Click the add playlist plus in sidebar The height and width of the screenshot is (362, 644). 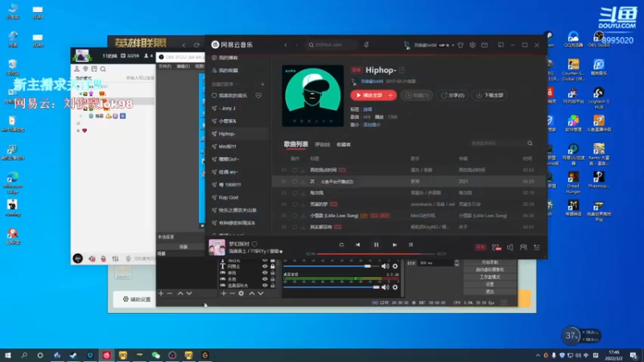(x=262, y=84)
